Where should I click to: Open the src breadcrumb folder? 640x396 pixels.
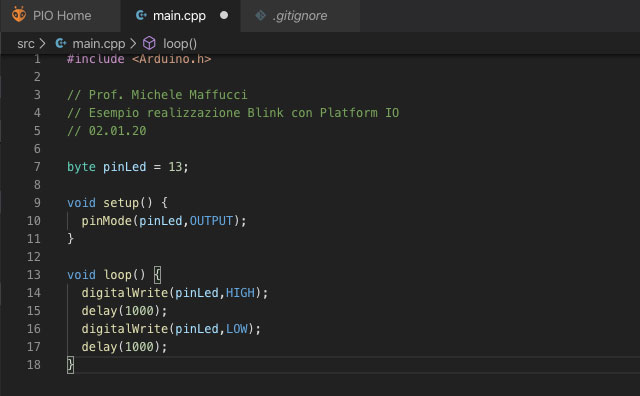(25, 44)
